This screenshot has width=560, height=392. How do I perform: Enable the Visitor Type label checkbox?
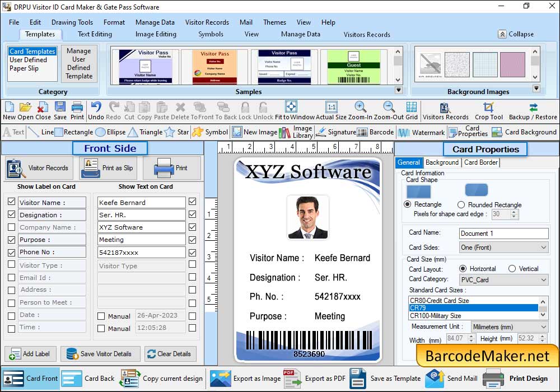coord(11,264)
